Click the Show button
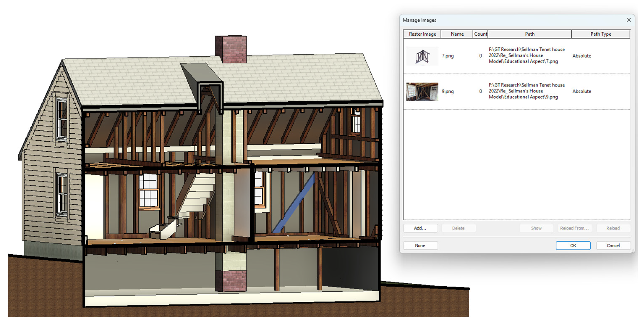 [x=536, y=228]
